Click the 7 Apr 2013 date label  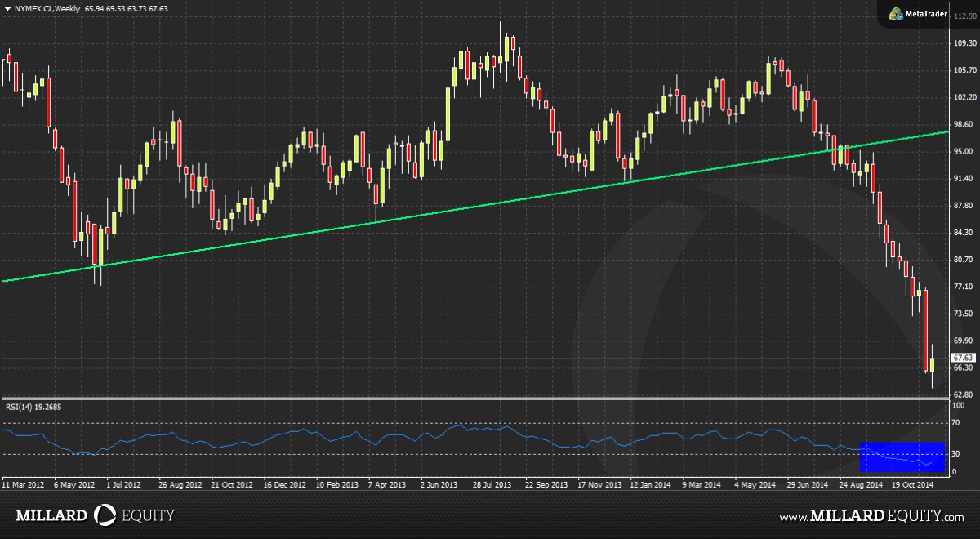(387, 484)
